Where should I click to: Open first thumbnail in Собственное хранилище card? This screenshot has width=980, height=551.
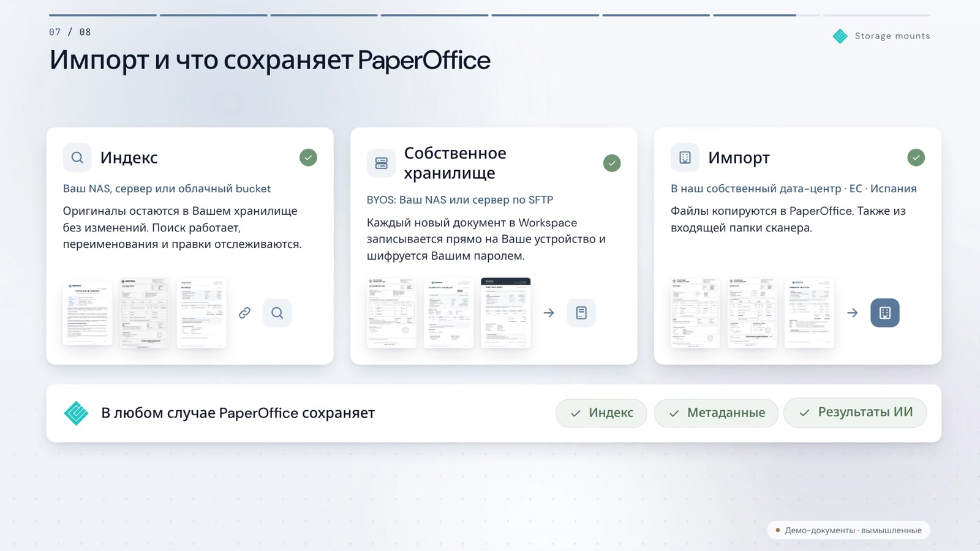click(391, 313)
